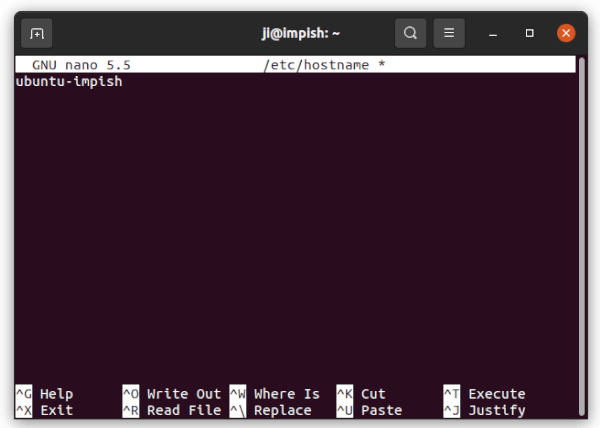
Task: Click the ^O Write Out shortcut
Action: (172, 394)
